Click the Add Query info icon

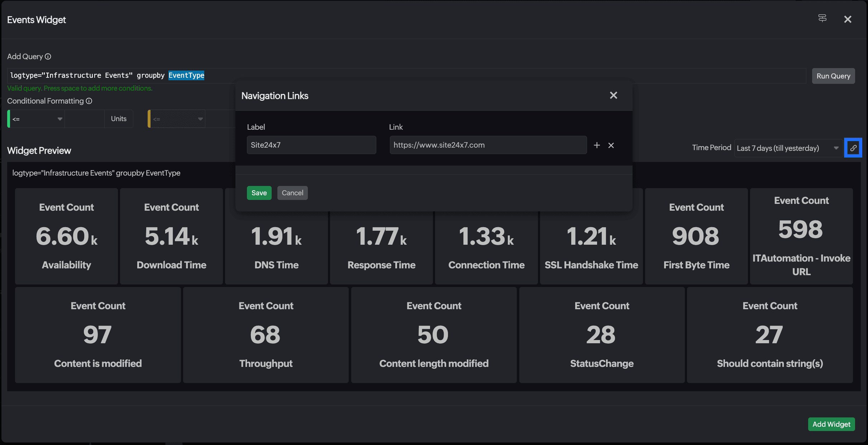(x=48, y=57)
